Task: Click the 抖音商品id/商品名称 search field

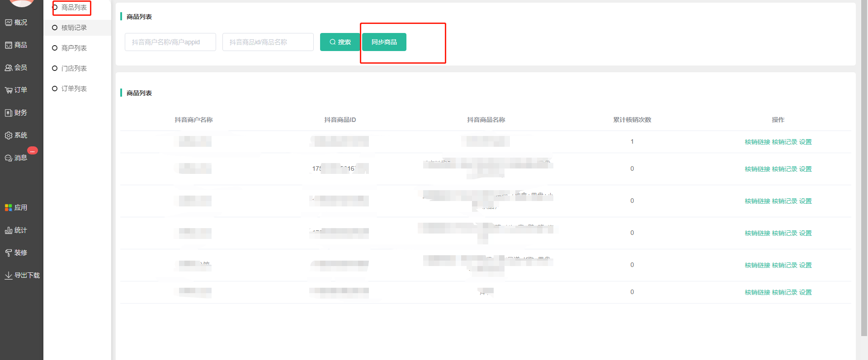Action: pyautogui.click(x=268, y=42)
